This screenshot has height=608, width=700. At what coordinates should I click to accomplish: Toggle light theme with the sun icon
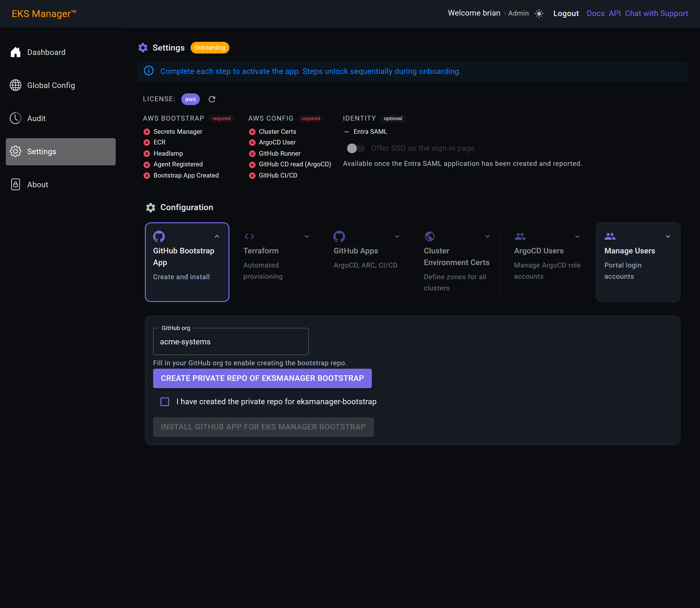[x=539, y=14]
